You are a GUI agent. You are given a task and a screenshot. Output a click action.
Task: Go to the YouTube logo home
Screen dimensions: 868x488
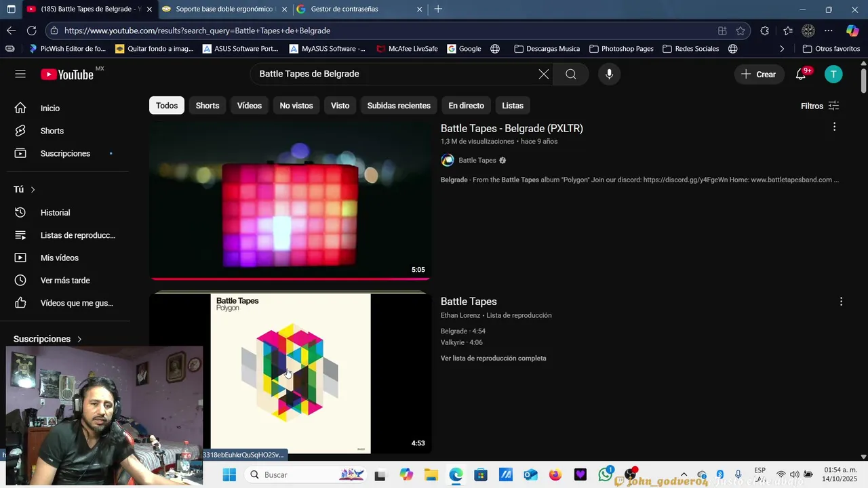pos(67,75)
